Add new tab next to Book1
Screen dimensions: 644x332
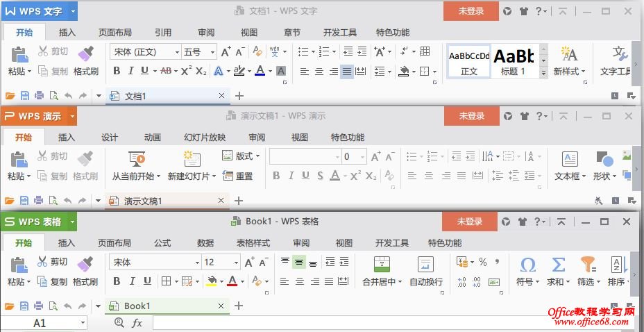click(239, 306)
